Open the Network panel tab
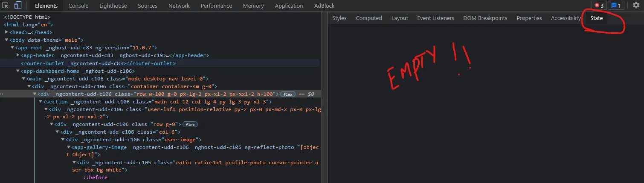This screenshot has height=183, width=644. (179, 6)
